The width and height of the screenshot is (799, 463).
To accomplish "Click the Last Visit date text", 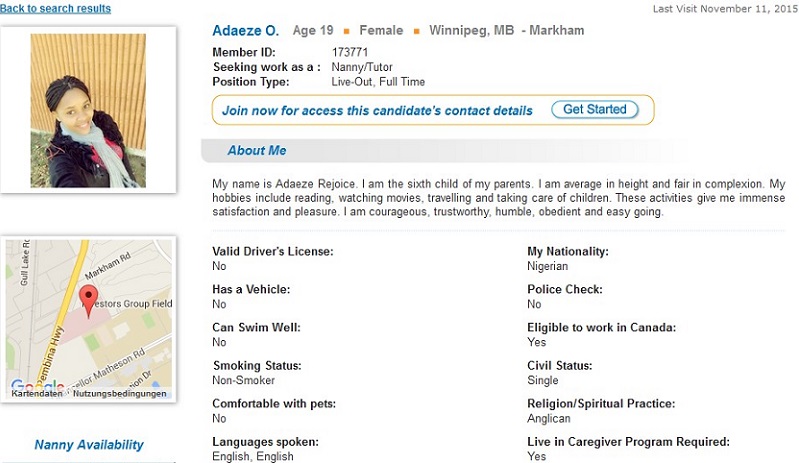I will click(x=725, y=9).
